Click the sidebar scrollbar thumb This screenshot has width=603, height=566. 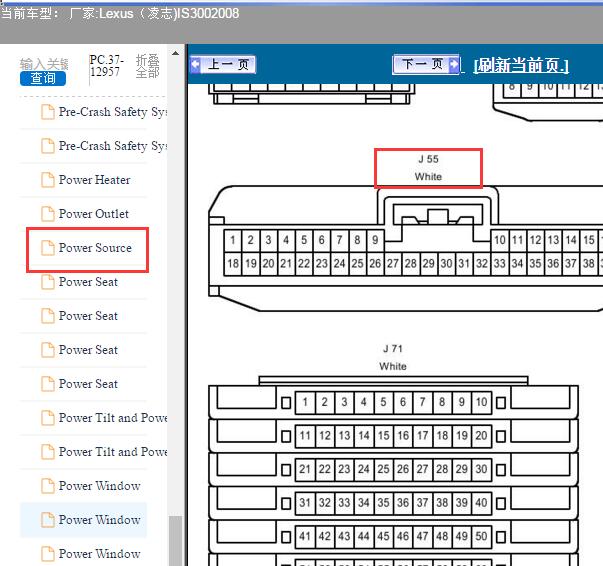[175, 540]
